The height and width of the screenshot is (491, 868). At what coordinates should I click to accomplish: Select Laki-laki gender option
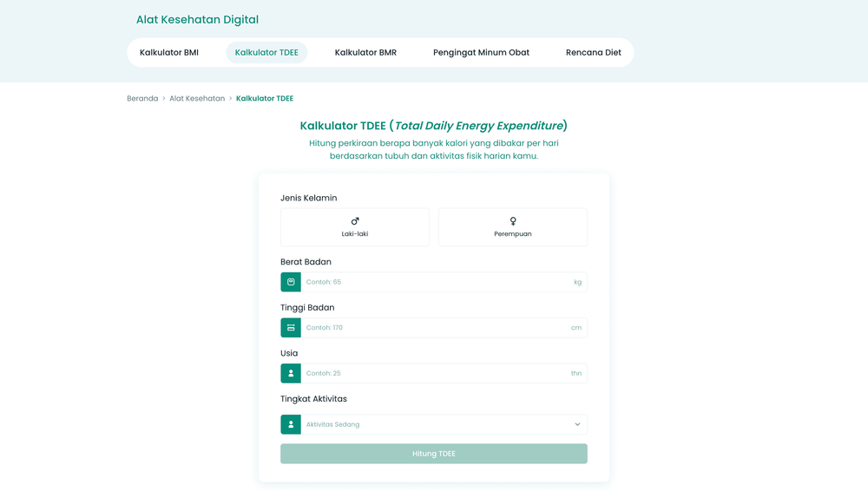[355, 227]
